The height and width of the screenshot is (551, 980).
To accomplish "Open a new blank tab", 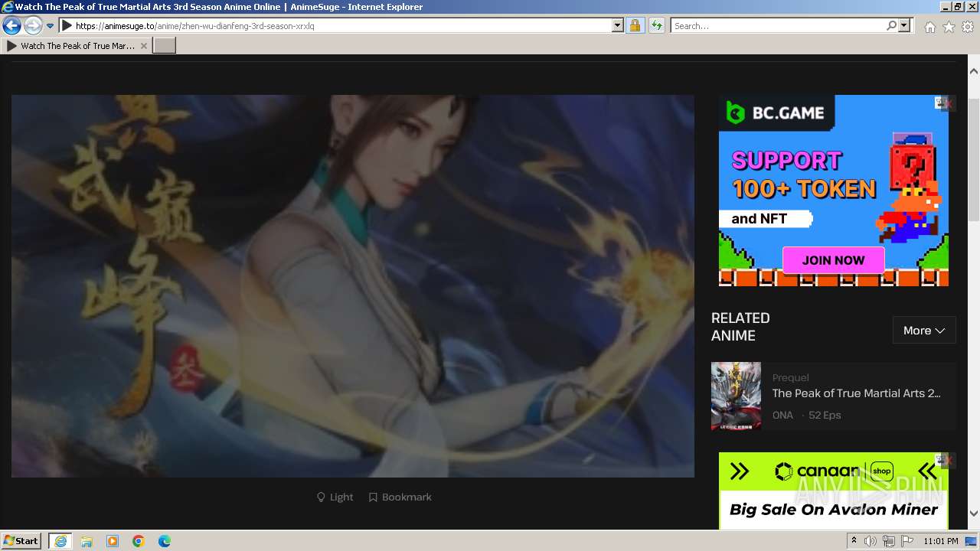I will [x=165, y=46].
